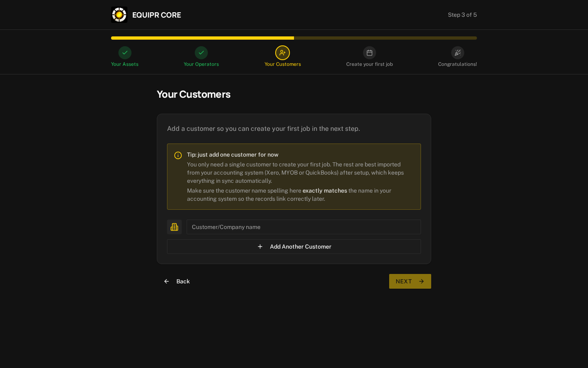Image resolution: width=588 pixels, height=368 pixels.
Task: Add Another Customer button text
Action: [x=301, y=247]
